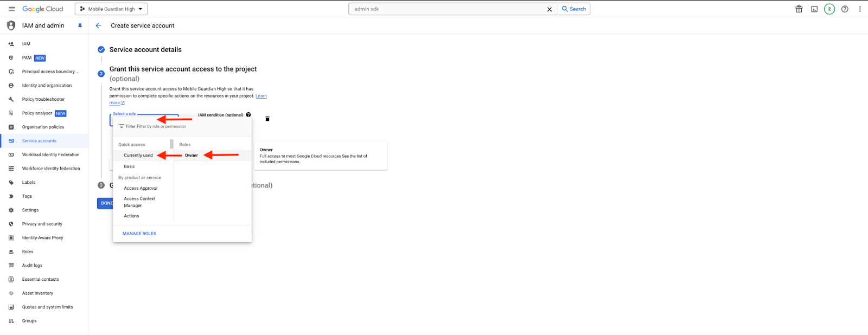Choose Currently used in Quick access
Screen dimensions: 868x335
pos(138,156)
